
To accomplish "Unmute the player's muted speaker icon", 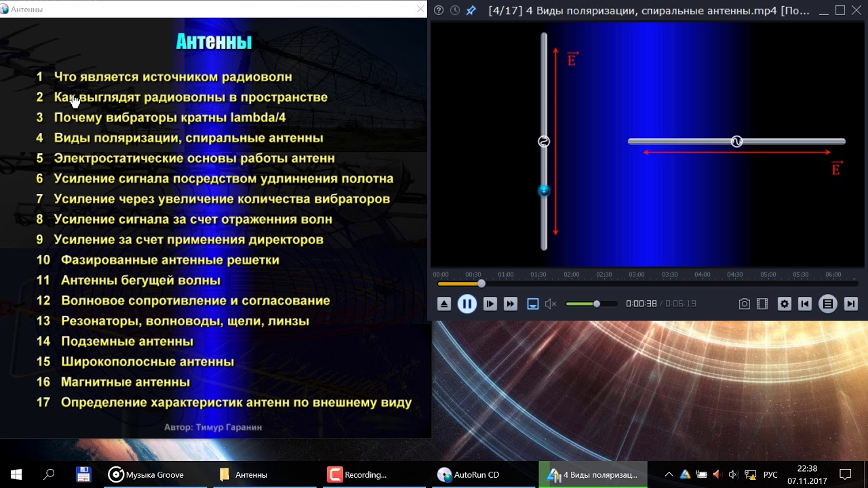I will point(551,304).
